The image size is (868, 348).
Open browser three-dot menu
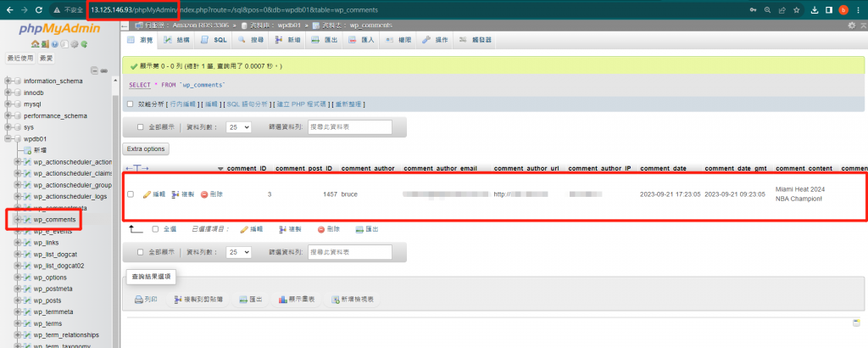(860, 10)
